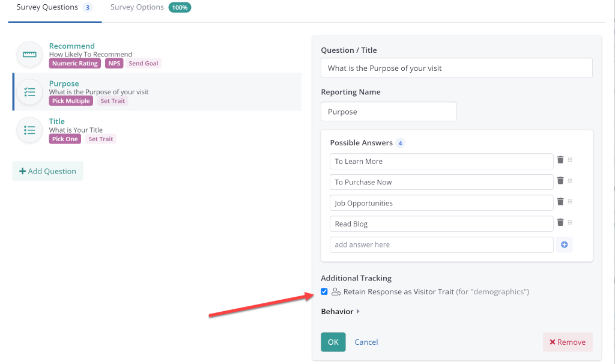Screen dimensions: 615x364
Task: Click drag handle beside "To Learn More"
Action: click(x=570, y=160)
